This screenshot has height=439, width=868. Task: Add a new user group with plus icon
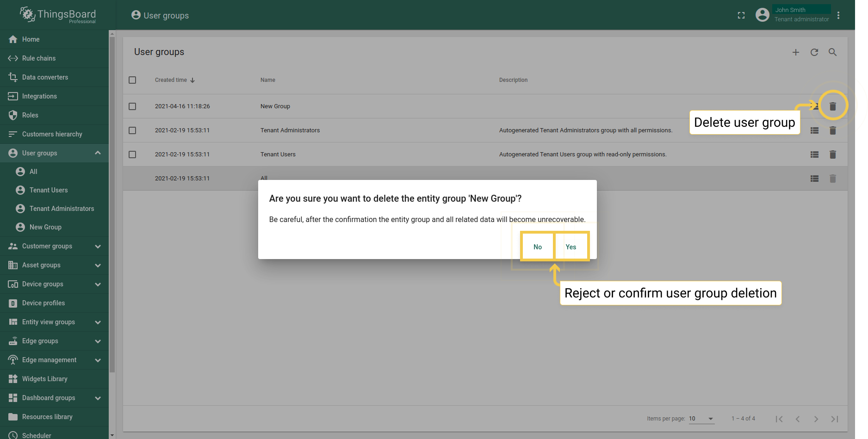pos(795,52)
